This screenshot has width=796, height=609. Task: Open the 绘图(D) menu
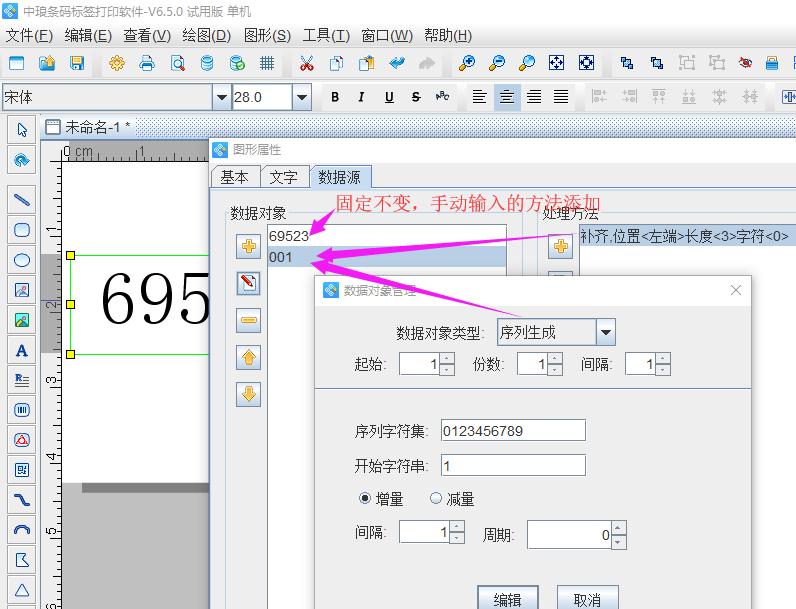point(207,36)
